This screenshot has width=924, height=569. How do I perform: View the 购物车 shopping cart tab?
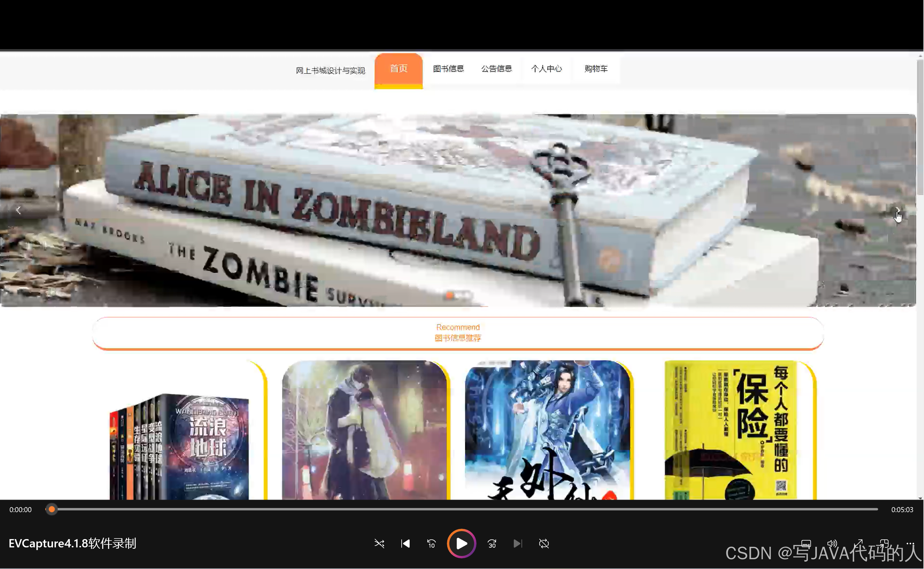(596, 68)
